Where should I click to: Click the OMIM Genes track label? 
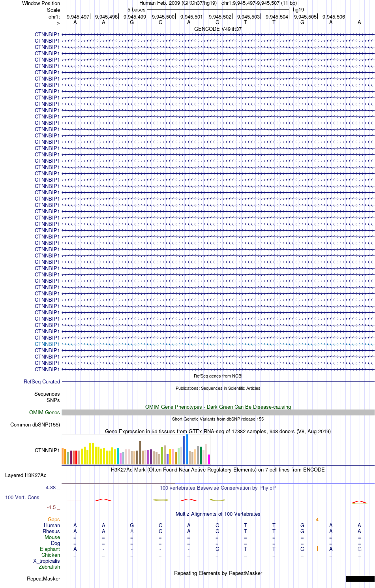pos(45,412)
